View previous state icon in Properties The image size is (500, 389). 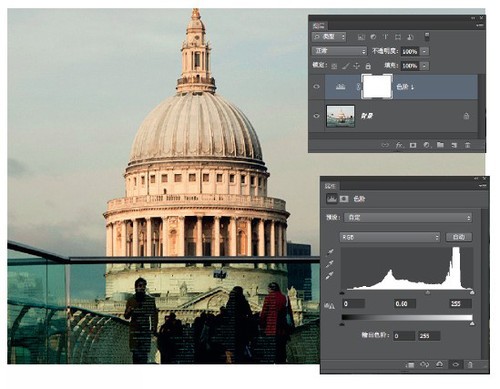[x=425, y=365]
